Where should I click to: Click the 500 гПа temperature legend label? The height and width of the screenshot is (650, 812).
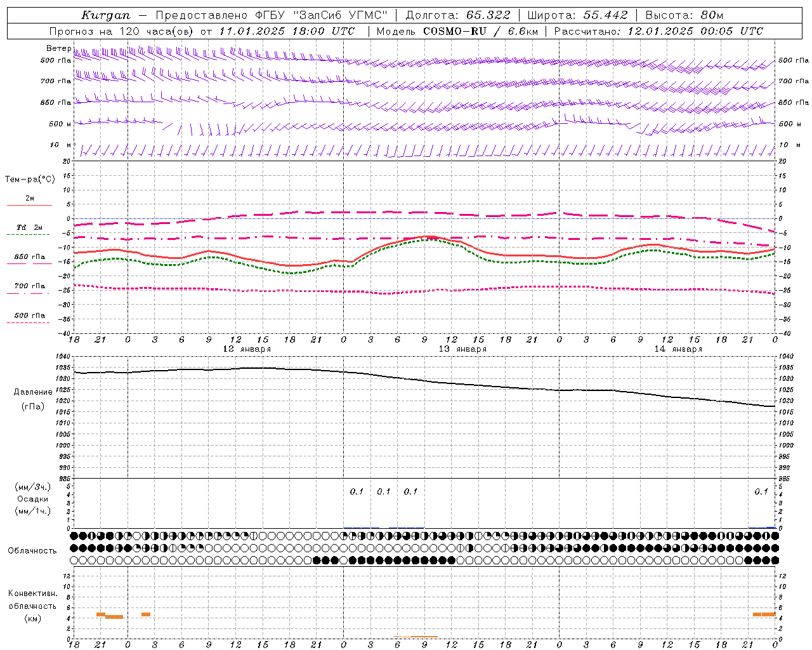pos(30,315)
